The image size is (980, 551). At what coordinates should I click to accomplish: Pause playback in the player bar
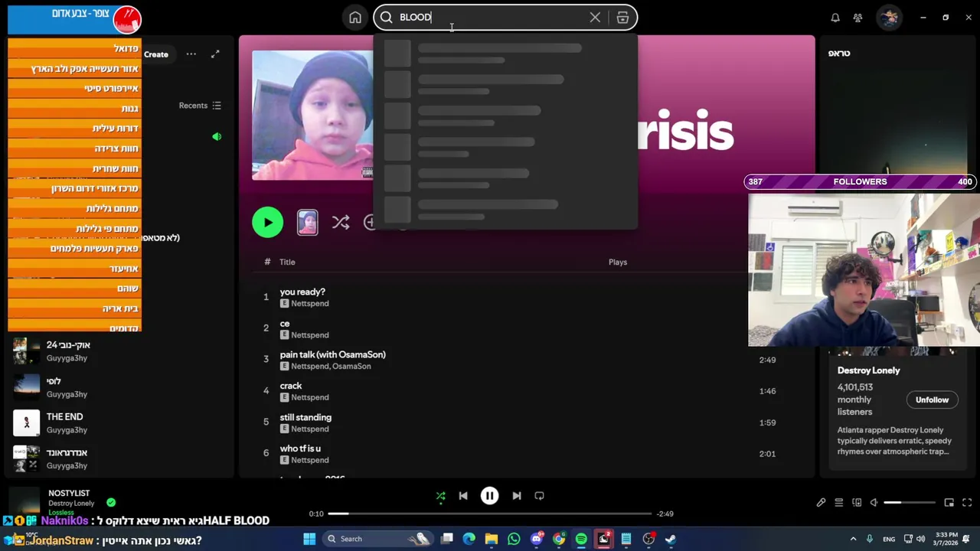pyautogui.click(x=489, y=496)
